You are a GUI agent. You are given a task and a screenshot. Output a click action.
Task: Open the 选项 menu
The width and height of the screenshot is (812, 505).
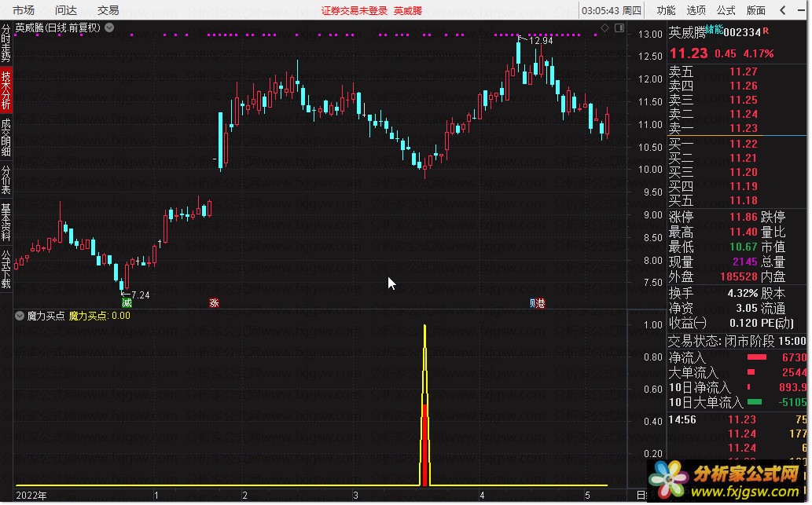(x=696, y=10)
